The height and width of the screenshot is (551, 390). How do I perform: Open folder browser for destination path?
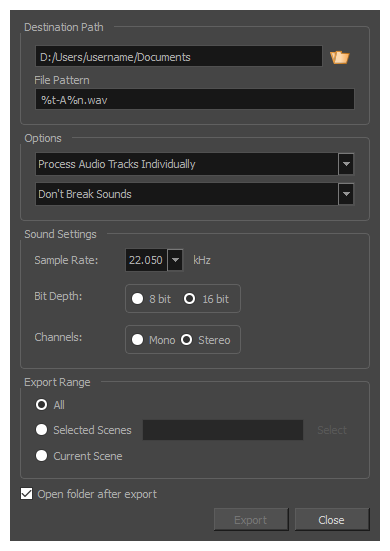click(339, 57)
